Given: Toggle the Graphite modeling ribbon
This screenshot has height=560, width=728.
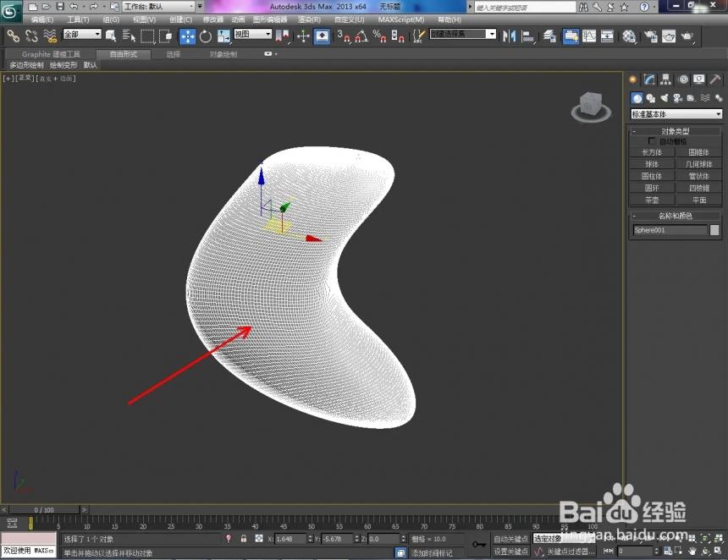Looking at the screenshot, I should pos(571,36).
